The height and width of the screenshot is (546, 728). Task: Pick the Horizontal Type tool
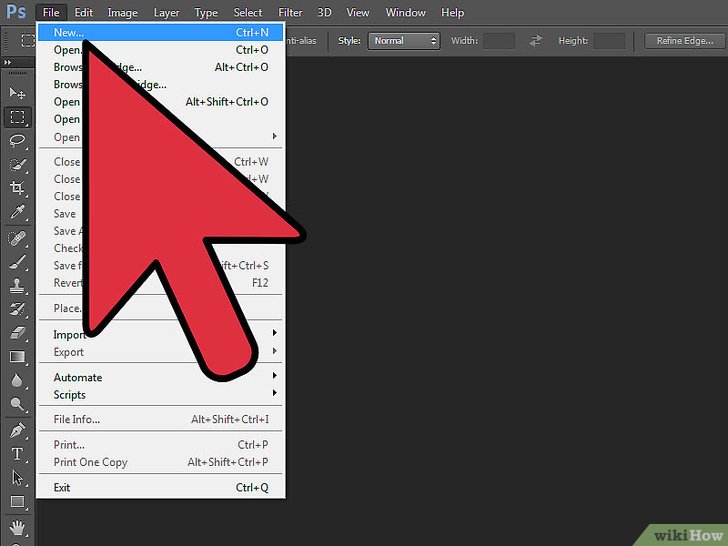[x=17, y=454]
